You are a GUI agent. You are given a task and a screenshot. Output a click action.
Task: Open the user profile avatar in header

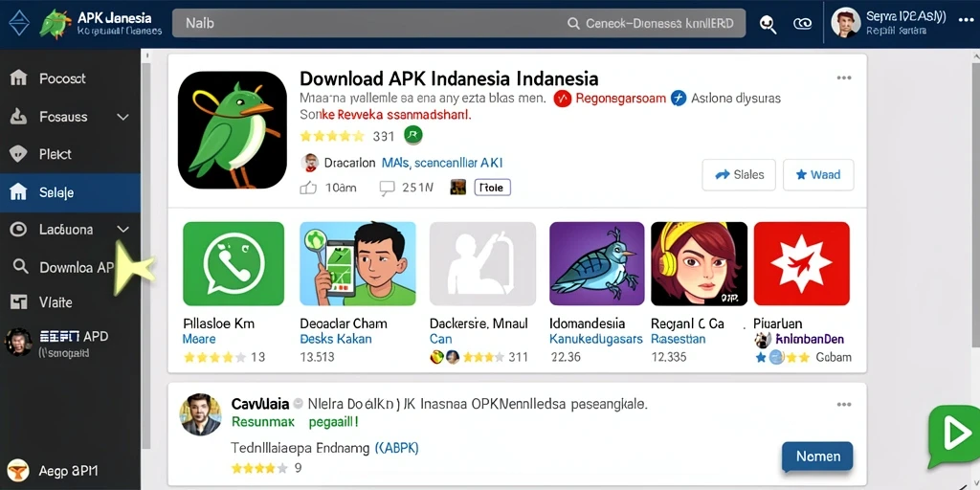[846, 23]
